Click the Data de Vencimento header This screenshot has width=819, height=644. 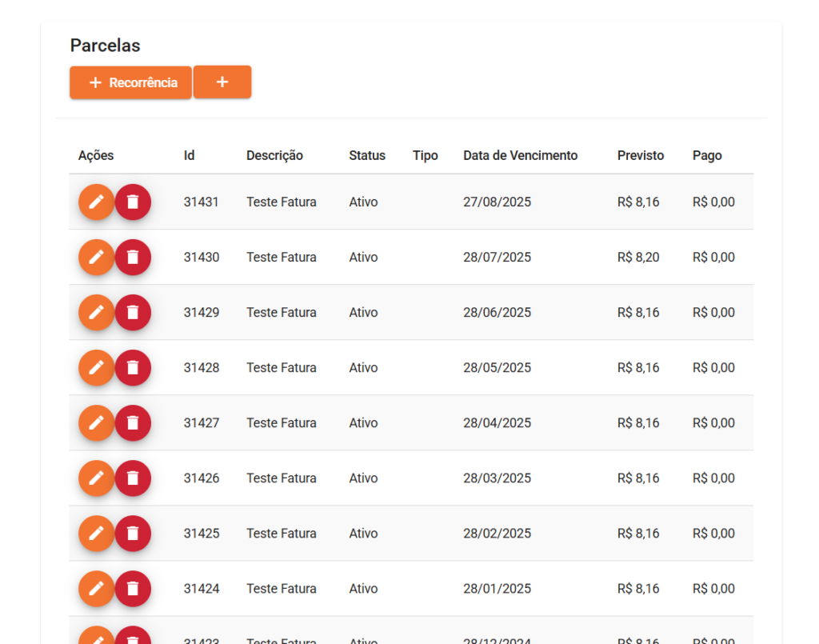click(x=520, y=155)
